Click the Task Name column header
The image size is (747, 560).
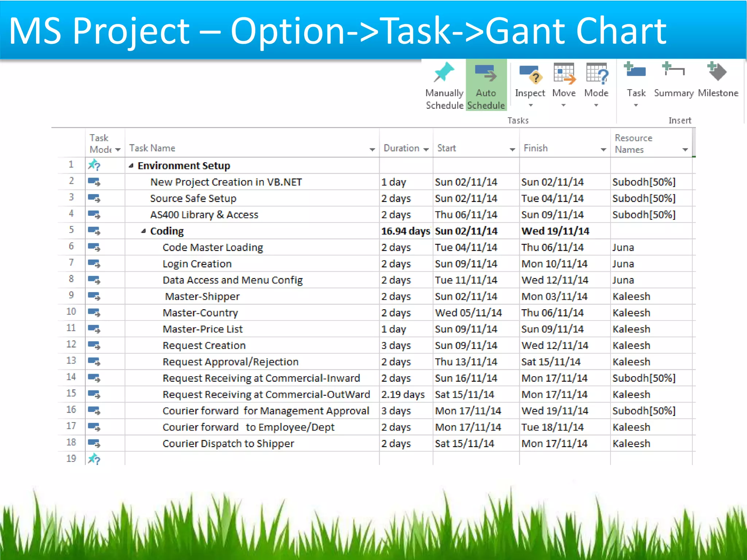click(x=252, y=143)
